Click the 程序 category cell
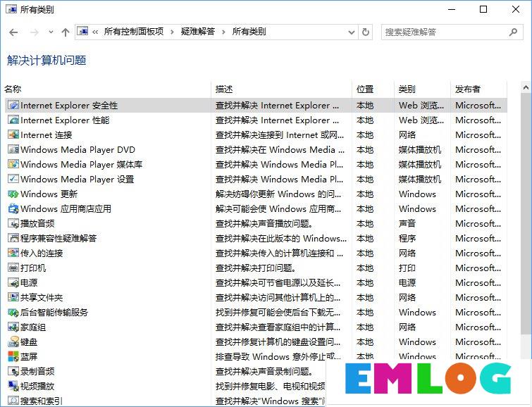Image resolution: width=532 pixels, height=407 pixels. click(407, 238)
